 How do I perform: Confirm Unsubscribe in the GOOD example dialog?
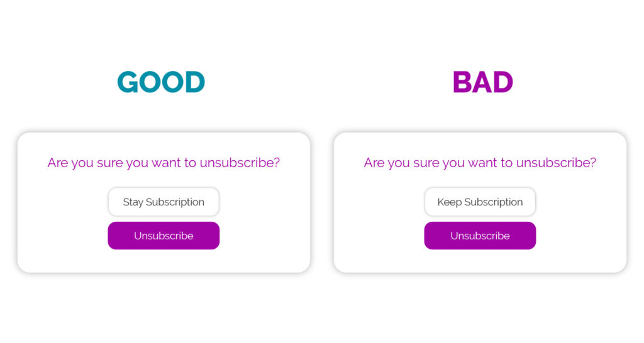tap(164, 236)
